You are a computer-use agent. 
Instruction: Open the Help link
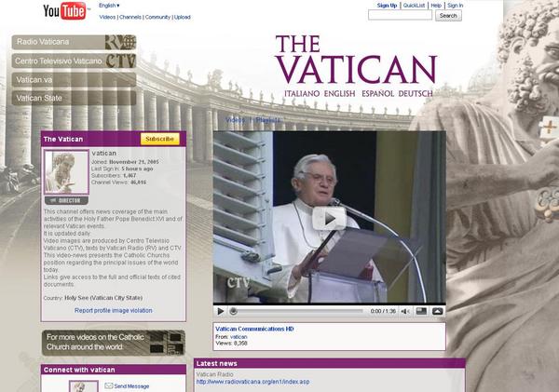click(x=436, y=6)
